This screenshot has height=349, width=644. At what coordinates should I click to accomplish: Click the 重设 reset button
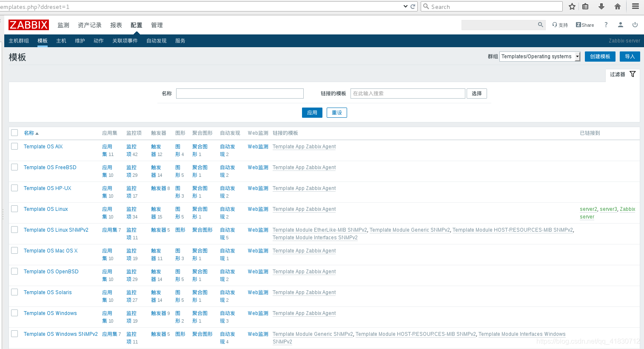(337, 113)
